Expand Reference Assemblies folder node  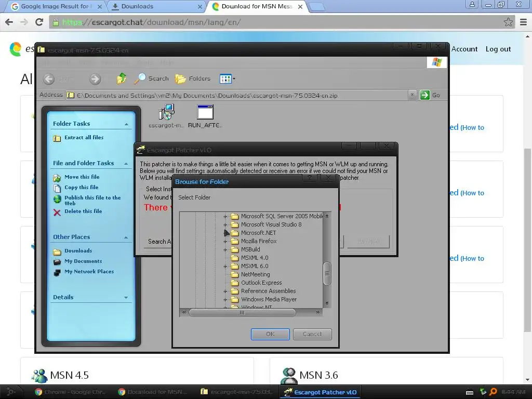[225, 291]
